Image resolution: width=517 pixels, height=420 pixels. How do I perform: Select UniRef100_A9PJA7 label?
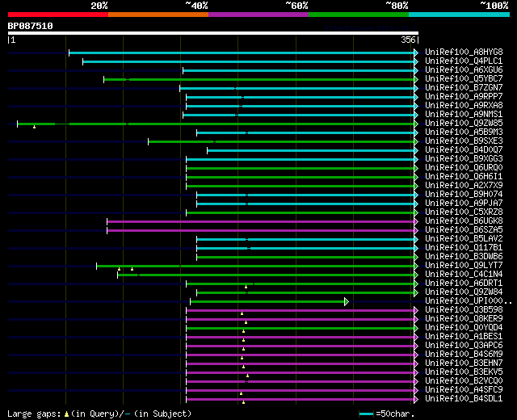coord(464,204)
